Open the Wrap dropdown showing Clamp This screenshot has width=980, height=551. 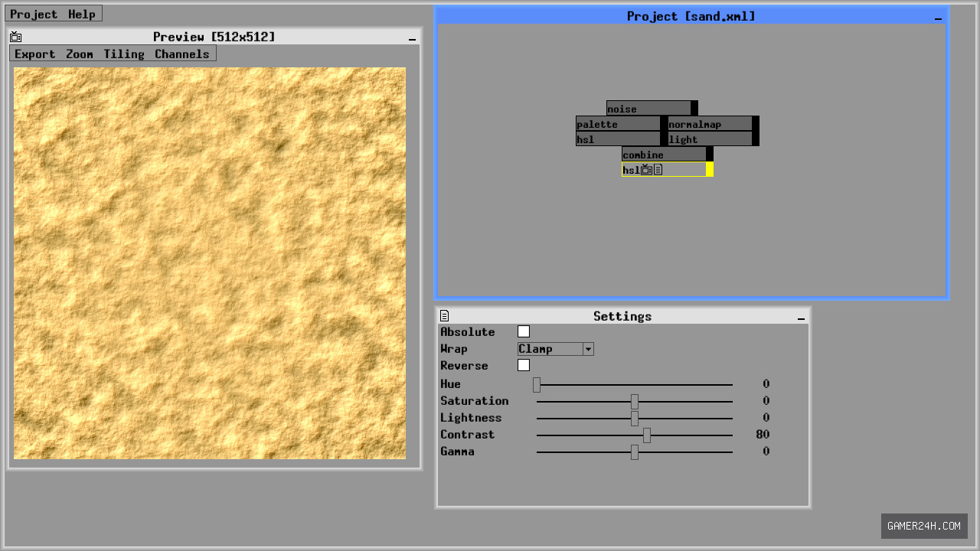[x=556, y=349]
